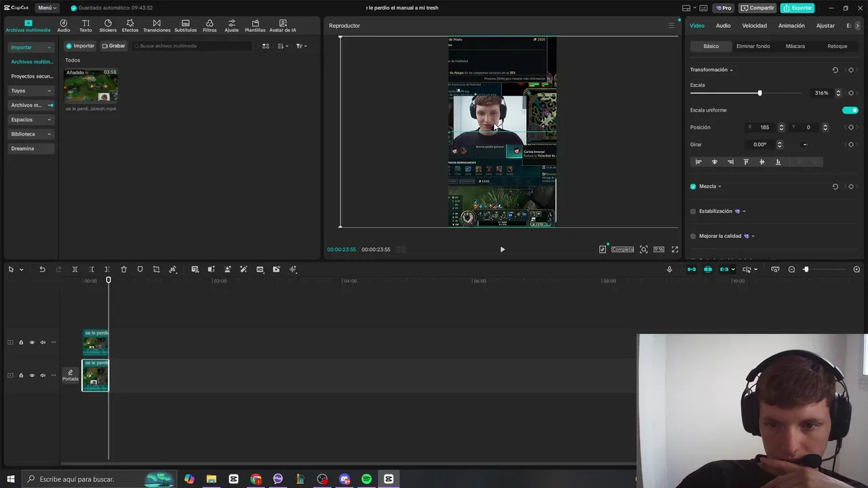This screenshot has width=868, height=488.
Task: Click the Exportar button
Action: 797,8
